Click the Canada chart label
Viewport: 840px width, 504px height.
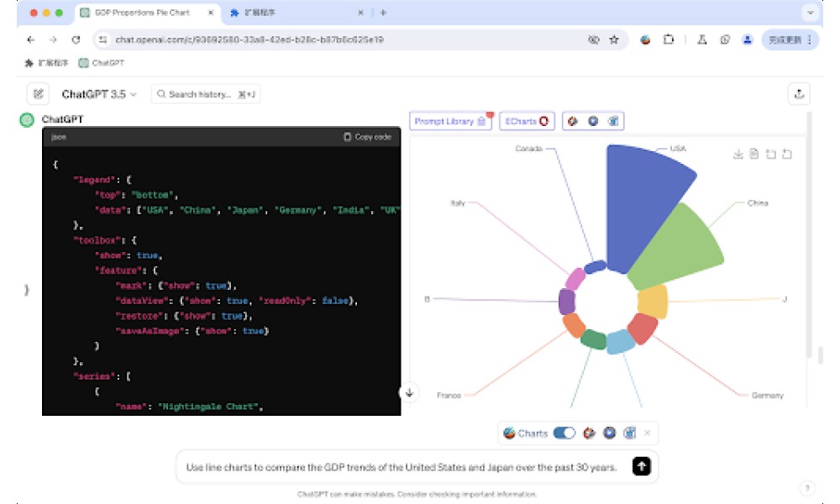[528, 149]
